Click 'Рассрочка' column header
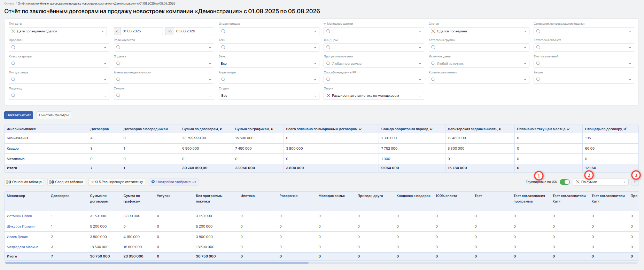Screen dimensions: 644x270 click(288, 196)
